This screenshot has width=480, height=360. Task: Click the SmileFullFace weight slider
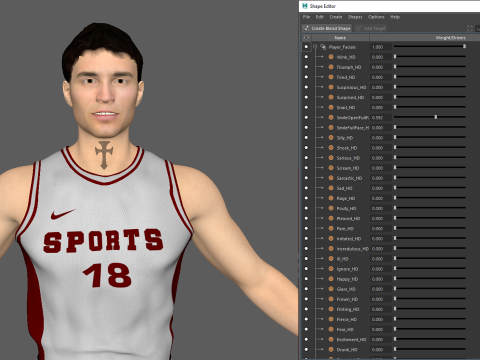[430, 127]
